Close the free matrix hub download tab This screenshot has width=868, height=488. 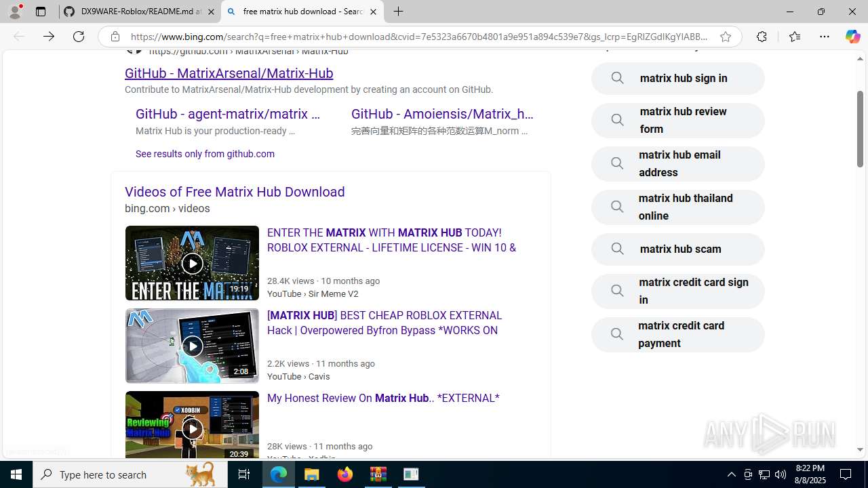pos(373,12)
